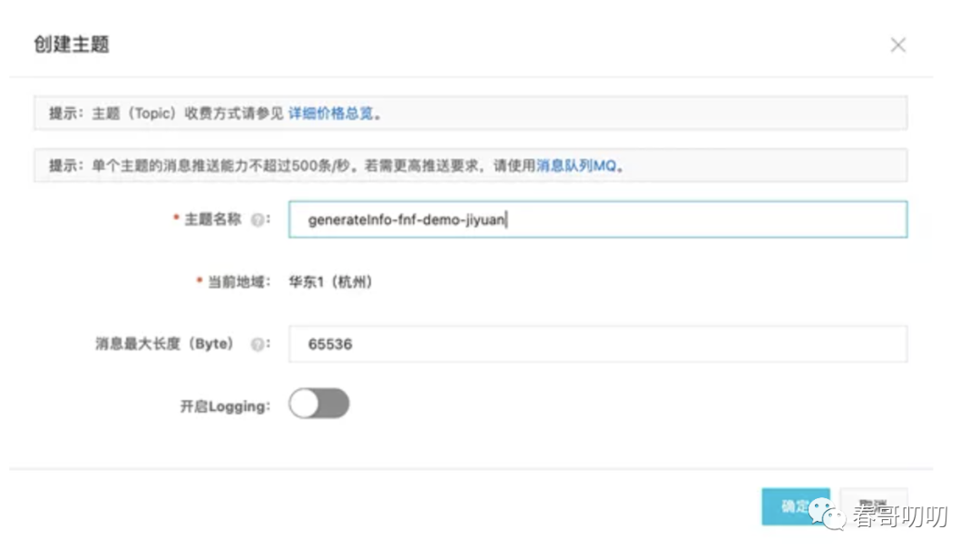This screenshot has height=559, width=980.
Task: Click the help icon next to 主题名称
Action: pos(257,221)
